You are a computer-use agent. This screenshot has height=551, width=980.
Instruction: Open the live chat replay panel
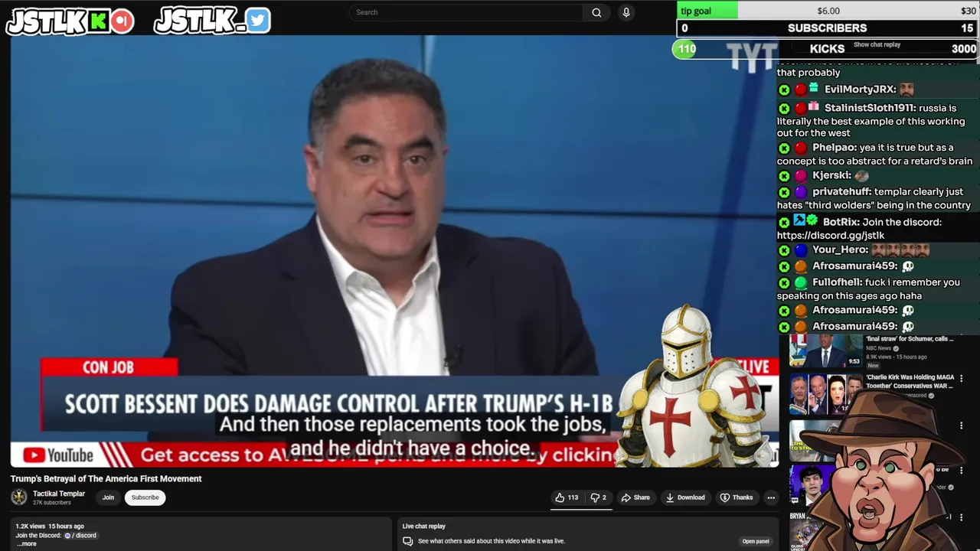click(x=755, y=541)
